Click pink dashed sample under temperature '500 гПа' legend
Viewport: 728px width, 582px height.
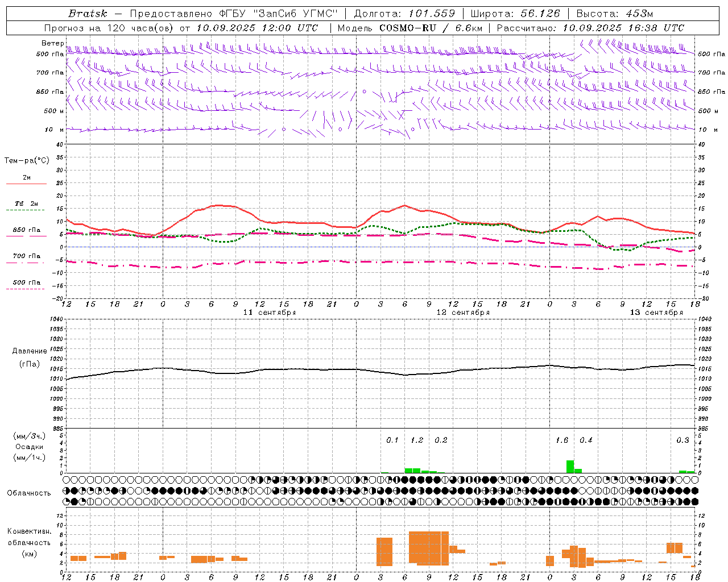point(25,289)
